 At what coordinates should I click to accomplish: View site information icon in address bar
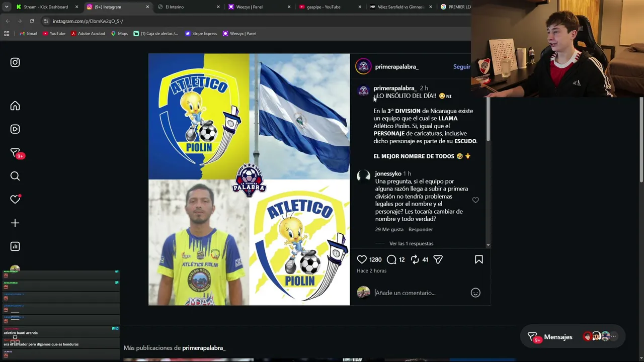(46, 21)
